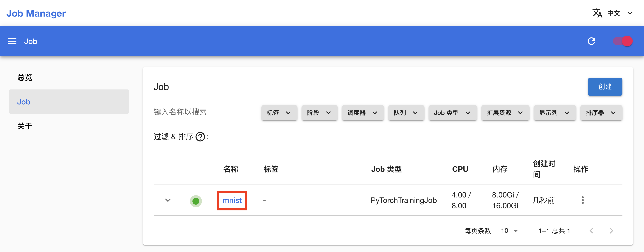Image resolution: width=644 pixels, height=252 pixels.
Task: Click the 操作 column header
Action: coord(581,169)
